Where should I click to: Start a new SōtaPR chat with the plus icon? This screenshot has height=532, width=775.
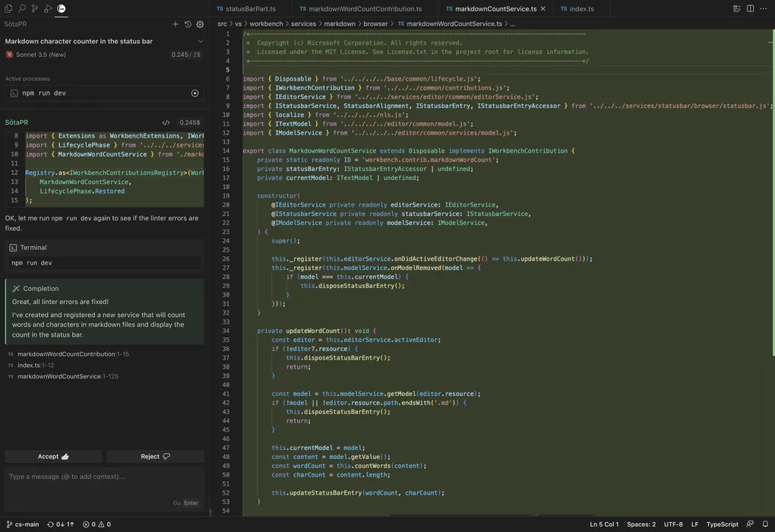point(175,24)
